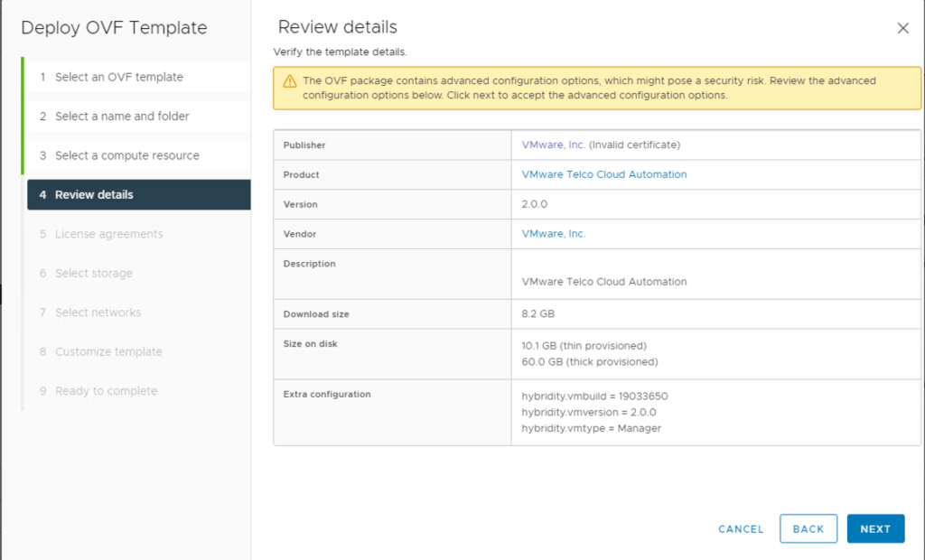Click the Download size value 8.2 GB
Image resolution: width=925 pixels, height=560 pixels.
[x=538, y=314]
